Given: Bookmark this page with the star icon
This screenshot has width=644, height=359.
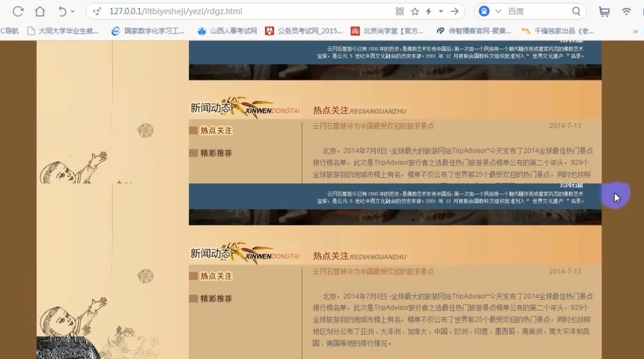Looking at the screenshot, I should pyautogui.click(x=415, y=12).
